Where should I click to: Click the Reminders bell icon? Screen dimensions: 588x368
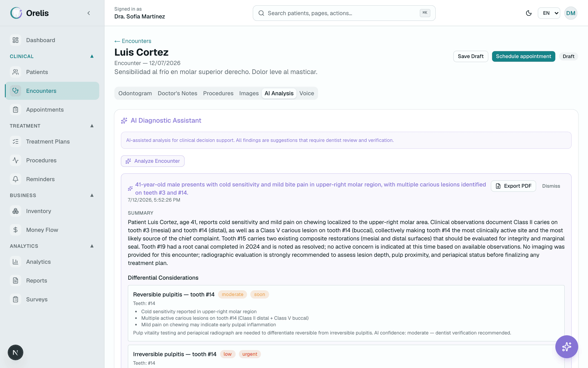(x=16, y=179)
